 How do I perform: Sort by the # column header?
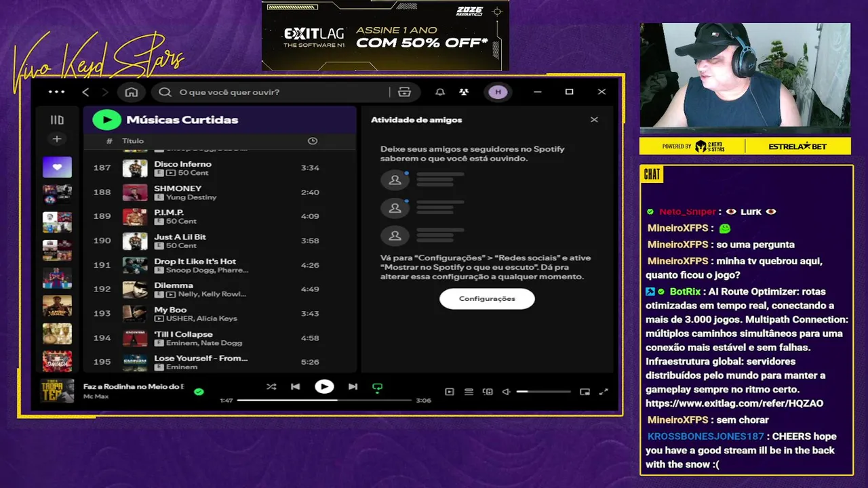pyautogui.click(x=109, y=141)
